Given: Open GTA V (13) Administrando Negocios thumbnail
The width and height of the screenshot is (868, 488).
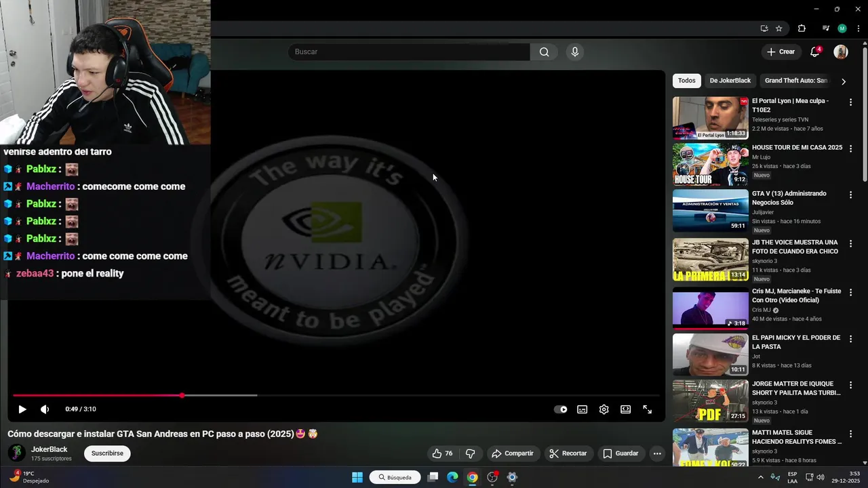Looking at the screenshot, I should click(x=710, y=211).
